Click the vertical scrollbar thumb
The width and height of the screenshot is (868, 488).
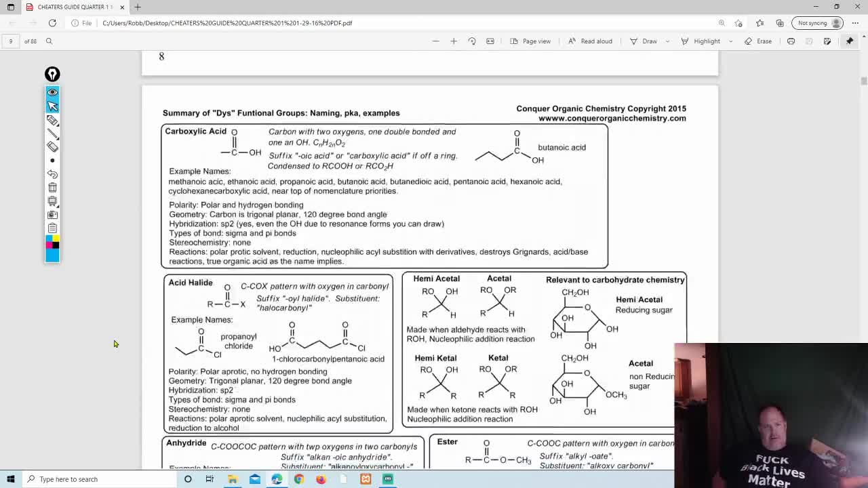[x=863, y=82]
